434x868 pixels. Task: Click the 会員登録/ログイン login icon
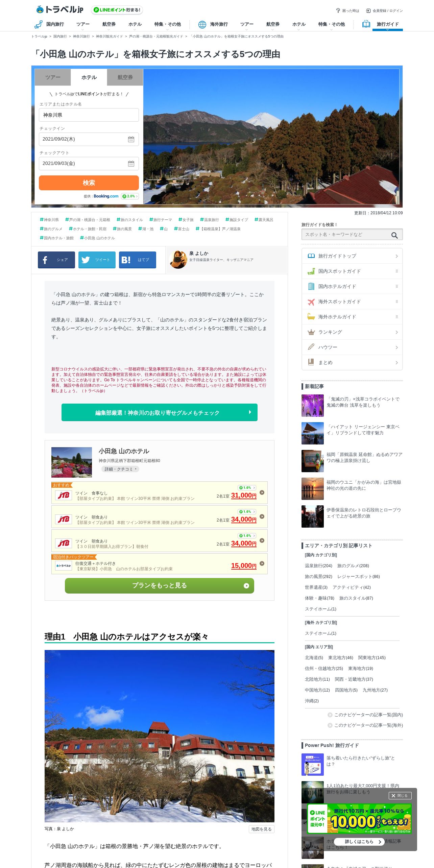368,10
